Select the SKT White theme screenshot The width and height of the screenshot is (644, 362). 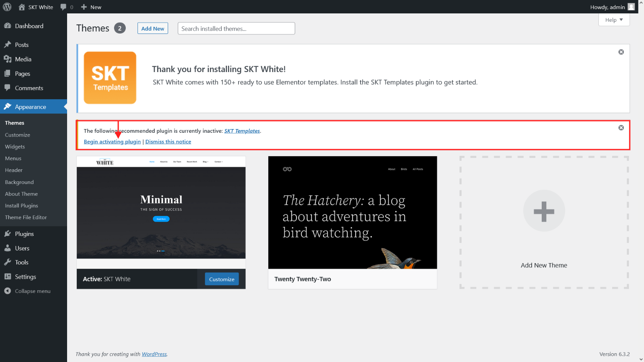(x=161, y=212)
